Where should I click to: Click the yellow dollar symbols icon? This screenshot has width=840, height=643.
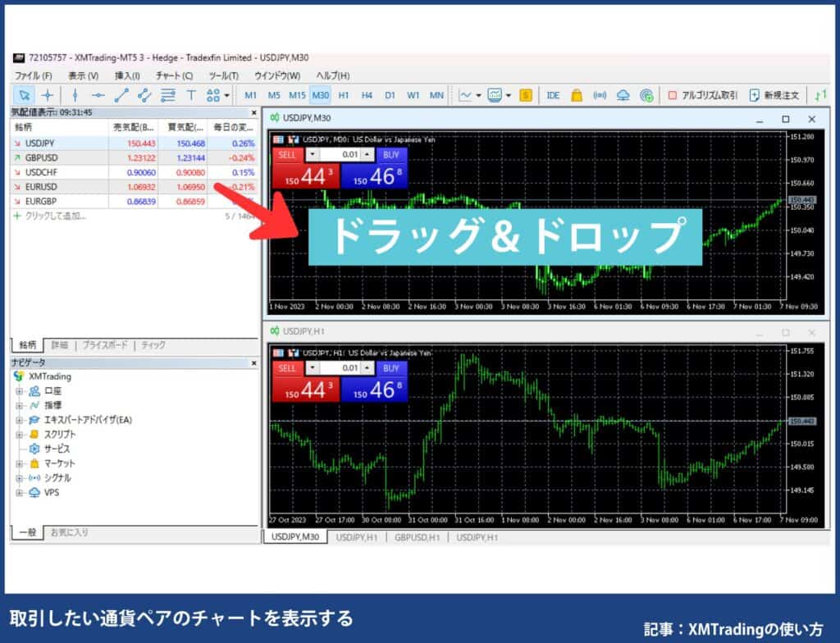click(x=526, y=95)
